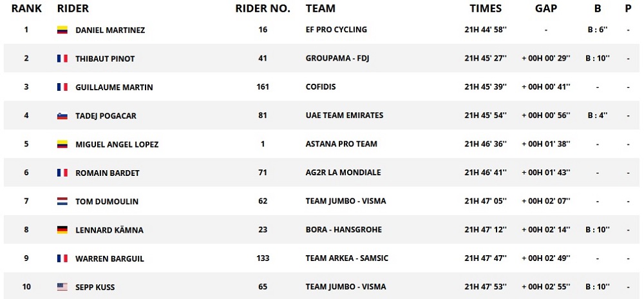Open rider Daniel Martinez's profile link
This screenshot has width=644, height=299.
coord(110,30)
